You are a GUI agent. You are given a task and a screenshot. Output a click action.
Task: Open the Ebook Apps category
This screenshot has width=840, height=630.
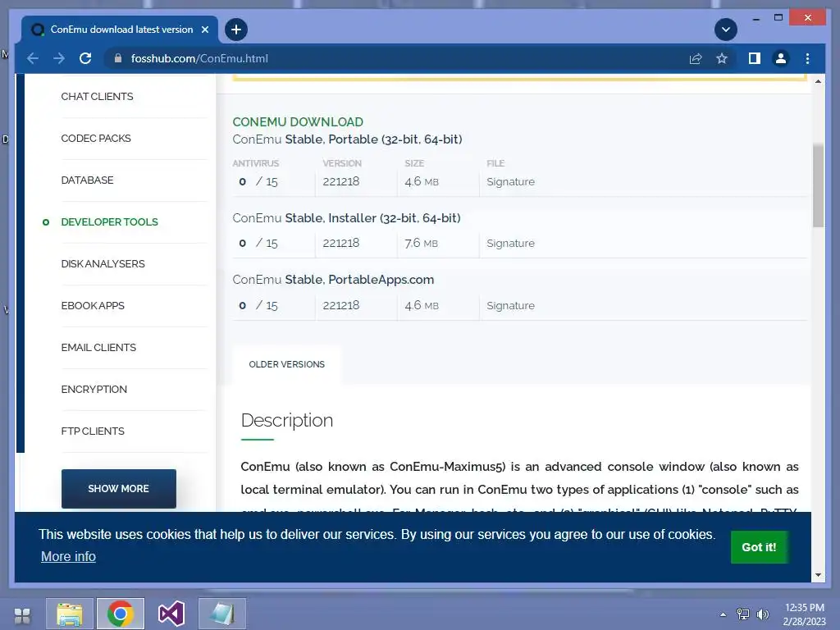click(93, 305)
